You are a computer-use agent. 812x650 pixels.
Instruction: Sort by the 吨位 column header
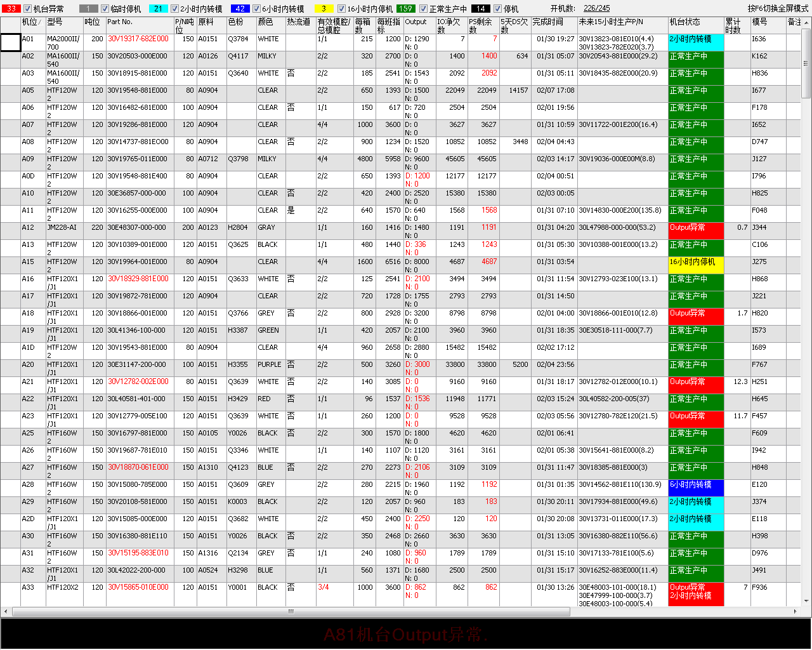point(94,25)
